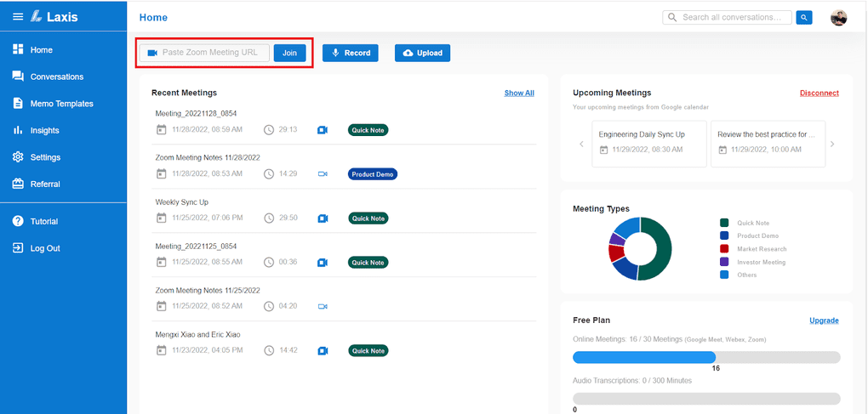This screenshot has height=414, width=868.
Task: Click the Home icon in sidebar
Action: (18, 50)
